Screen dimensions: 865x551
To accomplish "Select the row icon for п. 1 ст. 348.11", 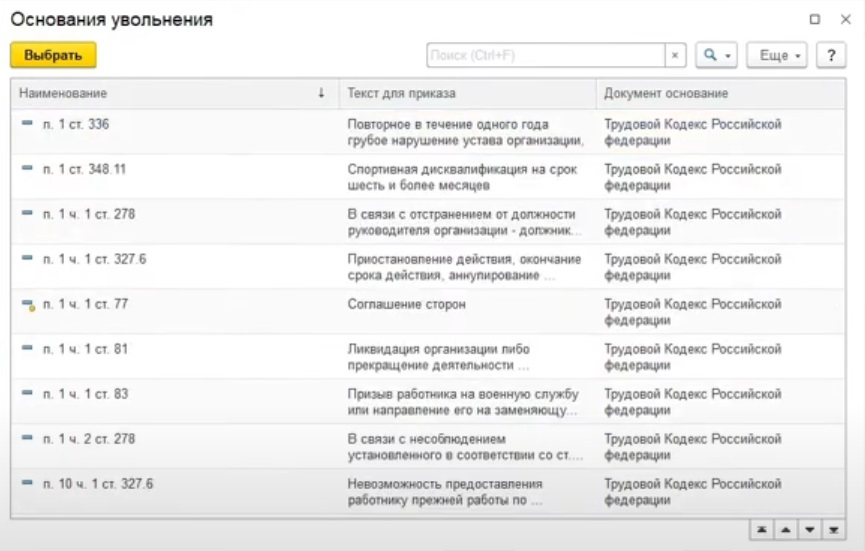I will pos(27,168).
